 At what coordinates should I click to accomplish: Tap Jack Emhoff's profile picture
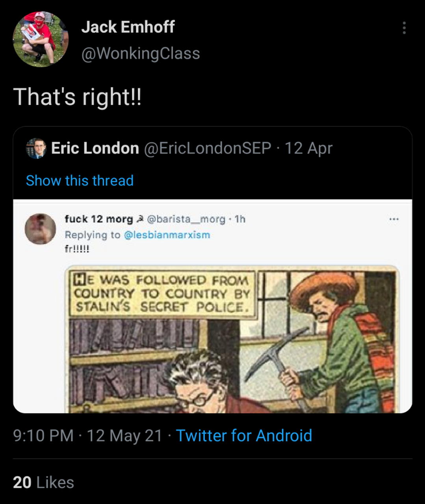[41, 39]
